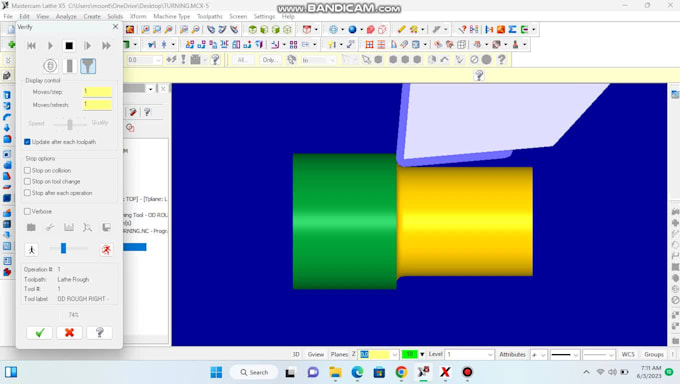Open the Machine Type menu

(172, 16)
